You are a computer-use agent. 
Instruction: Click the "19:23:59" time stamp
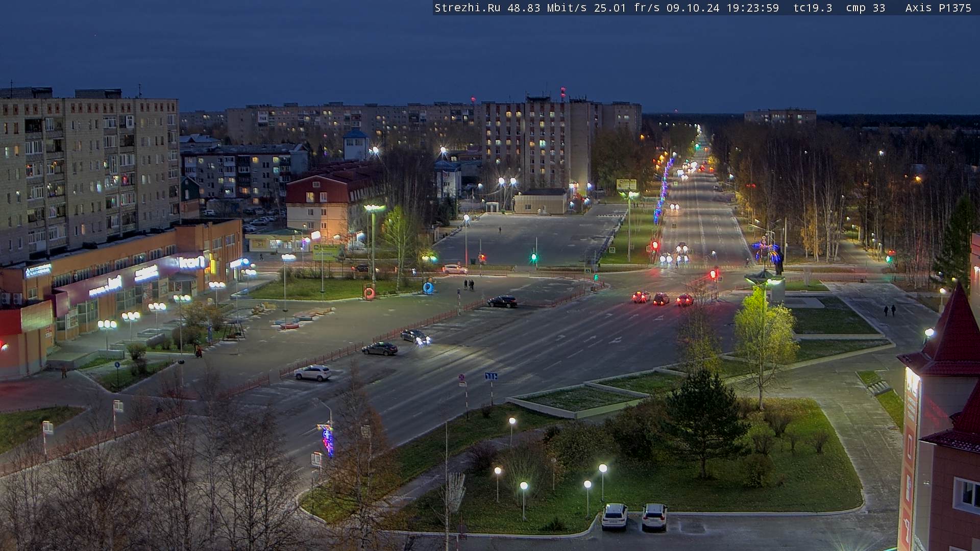coord(753,8)
